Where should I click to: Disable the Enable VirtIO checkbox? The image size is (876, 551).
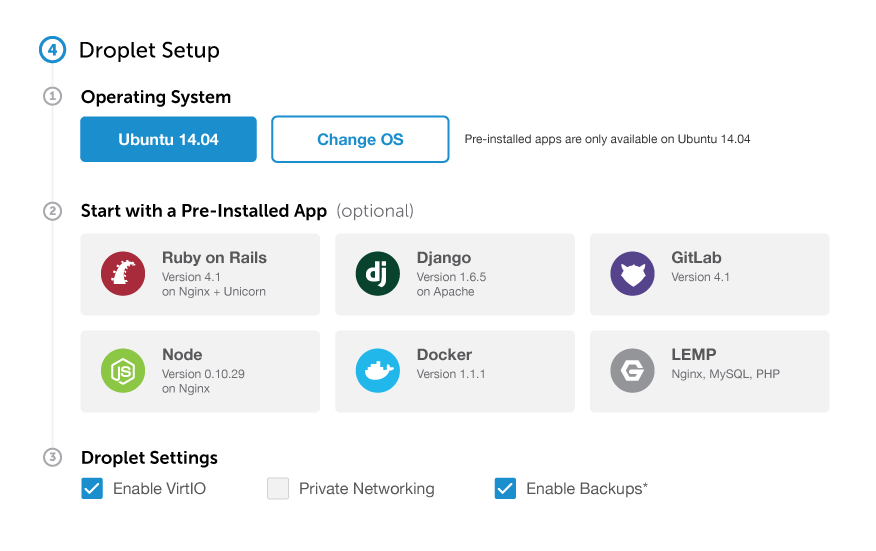pyautogui.click(x=92, y=488)
